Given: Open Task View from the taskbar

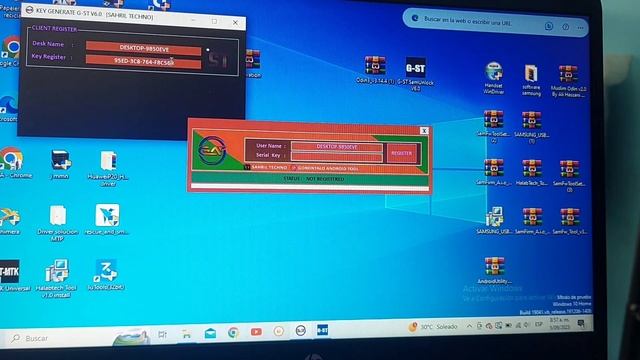Looking at the screenshot, I should 162,335.
